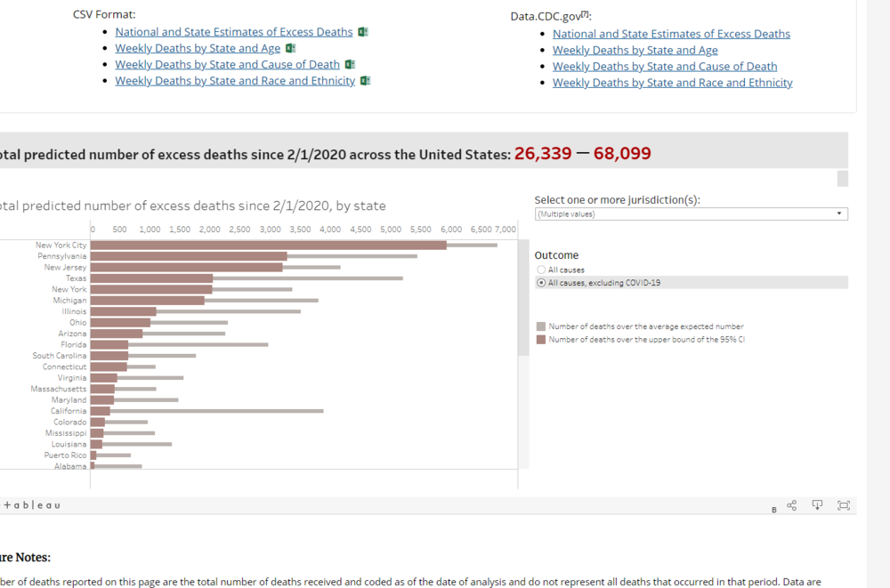
Task: Open Data.CDC.gov Weekly Deaths by State and Age
Action: point(635,50)
